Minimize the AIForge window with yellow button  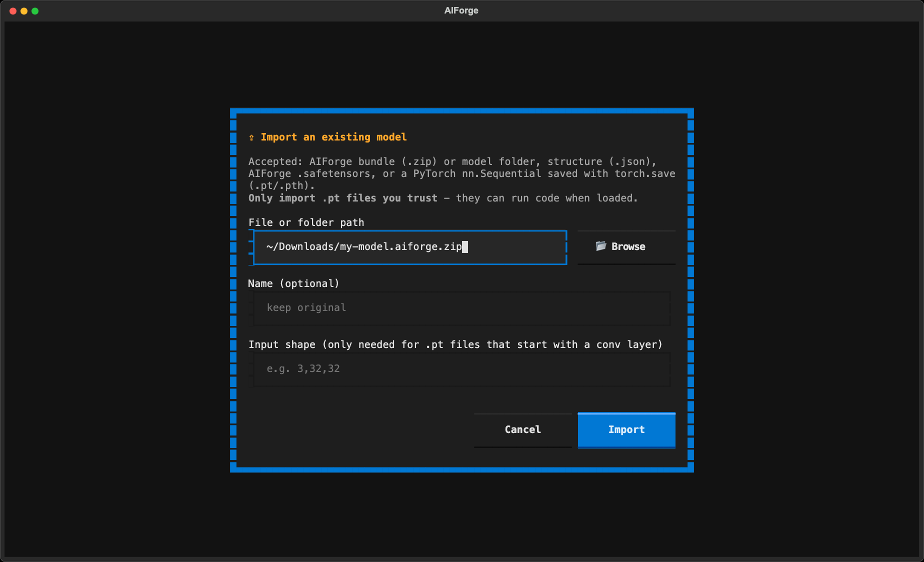tap(24, 11)
